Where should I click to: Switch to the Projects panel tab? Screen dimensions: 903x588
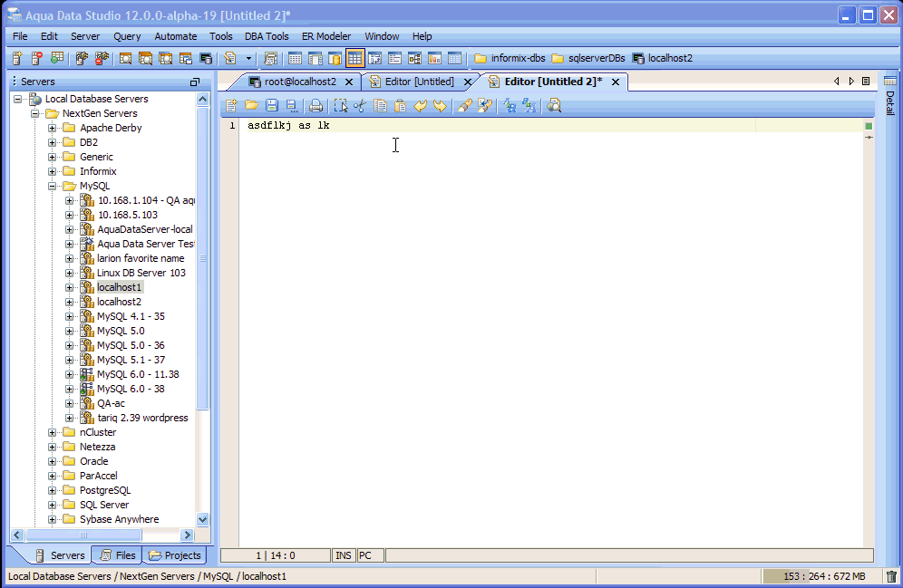tap(174, 555)
